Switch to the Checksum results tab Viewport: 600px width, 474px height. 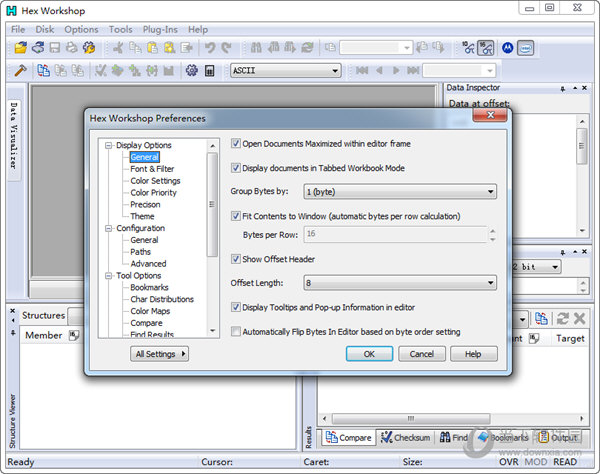[406, 437]
